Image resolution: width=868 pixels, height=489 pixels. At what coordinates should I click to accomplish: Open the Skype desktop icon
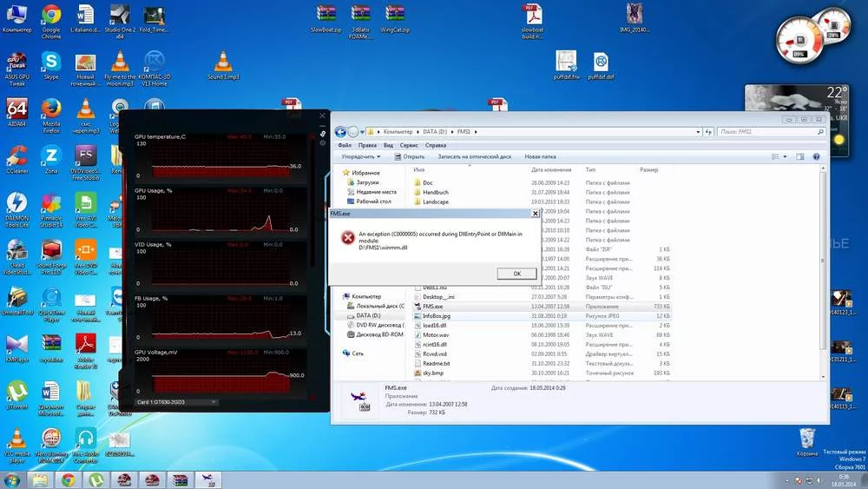pyautogui.click(x=51, y=63)
